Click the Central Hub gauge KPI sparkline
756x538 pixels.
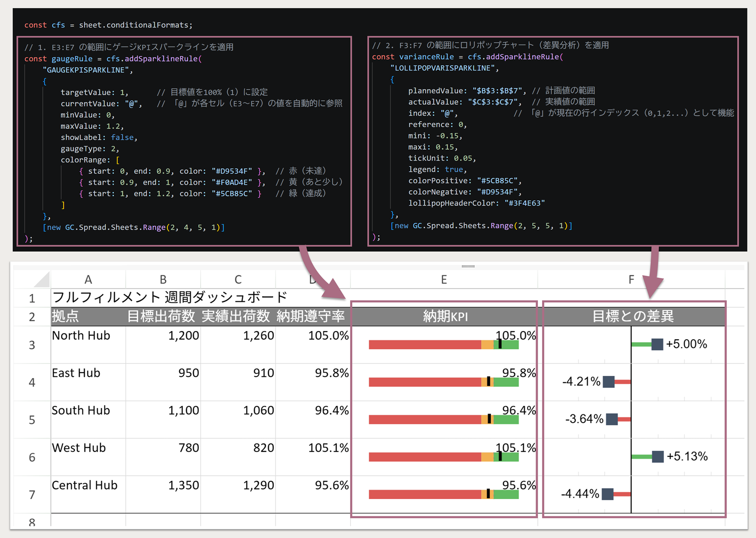coord(444,494)
